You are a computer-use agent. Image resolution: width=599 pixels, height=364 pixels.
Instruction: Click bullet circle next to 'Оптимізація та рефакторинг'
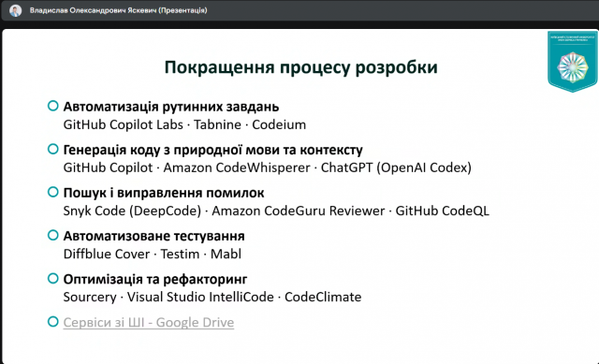click(x=53, y=279)
